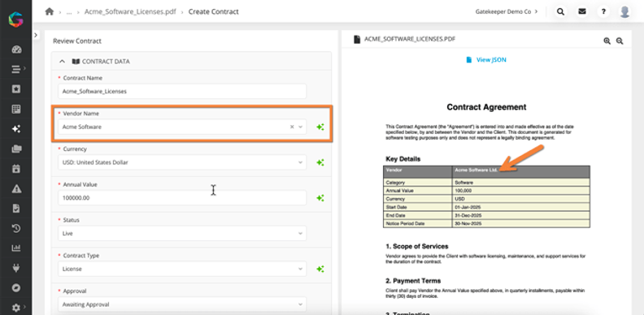This screenshot has width=644, height=315.
Task: Clear the Vendor Name selection
Action: [292, 127]
